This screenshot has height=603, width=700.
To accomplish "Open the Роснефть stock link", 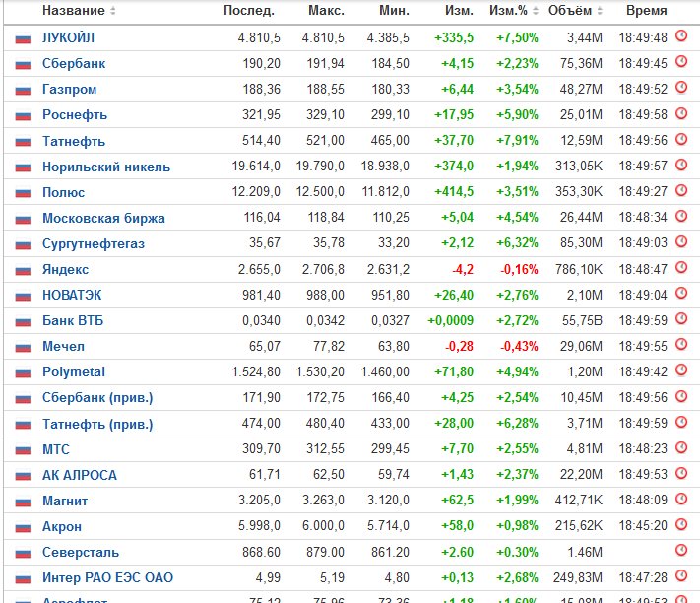I will [75, 115].
